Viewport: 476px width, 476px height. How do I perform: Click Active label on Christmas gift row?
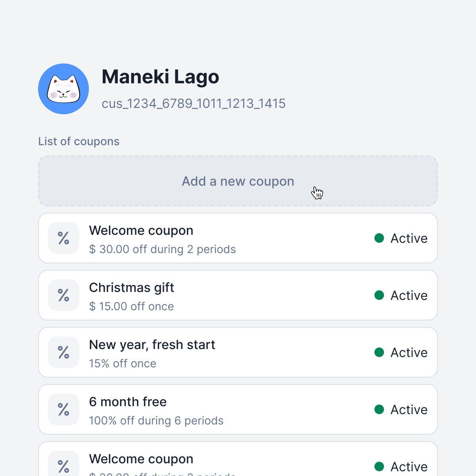[x=409, y=296]
